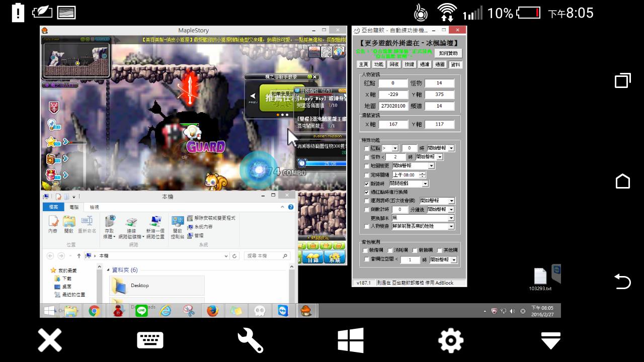Click MapleStory mushroom icon in taskbar
This screenshot has width=644, height=362.
tap(306, 311)
